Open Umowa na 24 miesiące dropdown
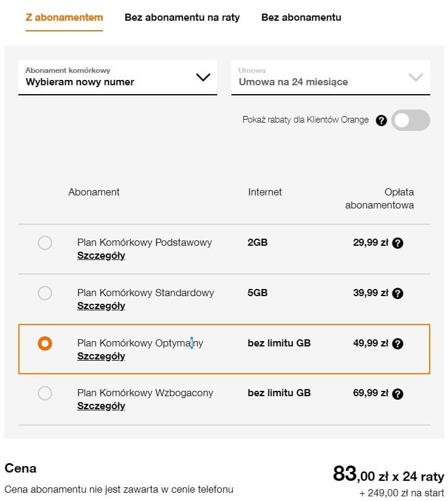Screen dimensions: 448x501 [x=330, y=78]
